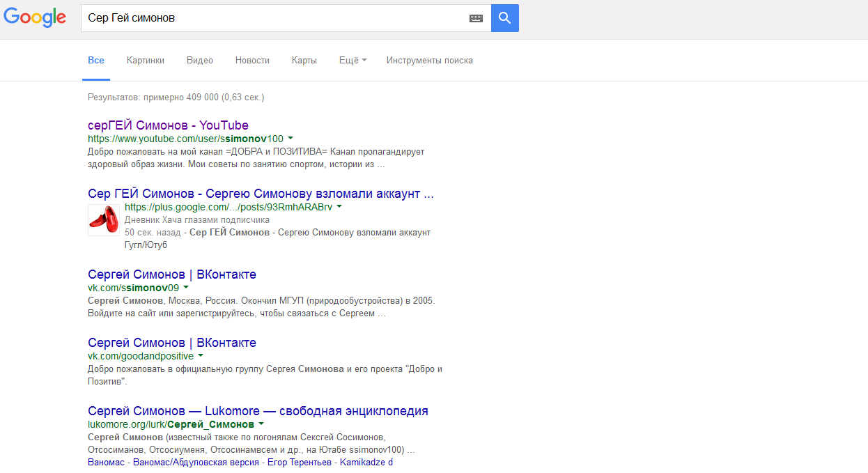
Task: Open the Егор Терентьев sitelink
Action: point(299,463)
